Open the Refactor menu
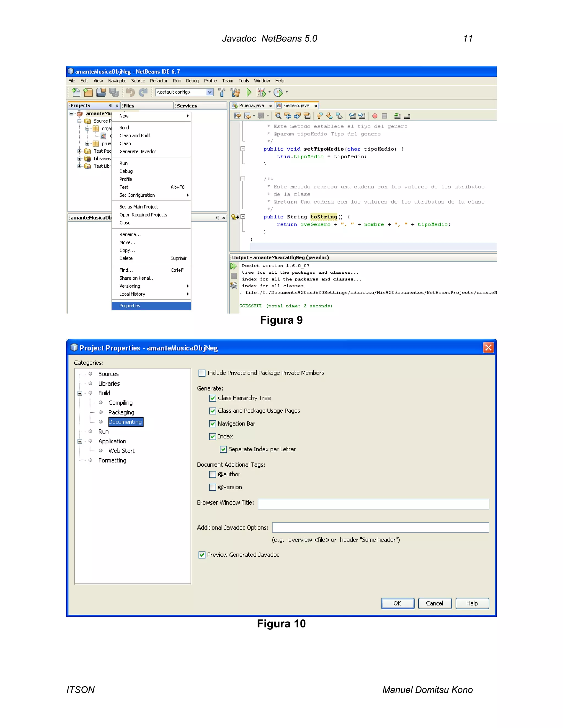Screen dimensions: 563x728 pos(159,81)
